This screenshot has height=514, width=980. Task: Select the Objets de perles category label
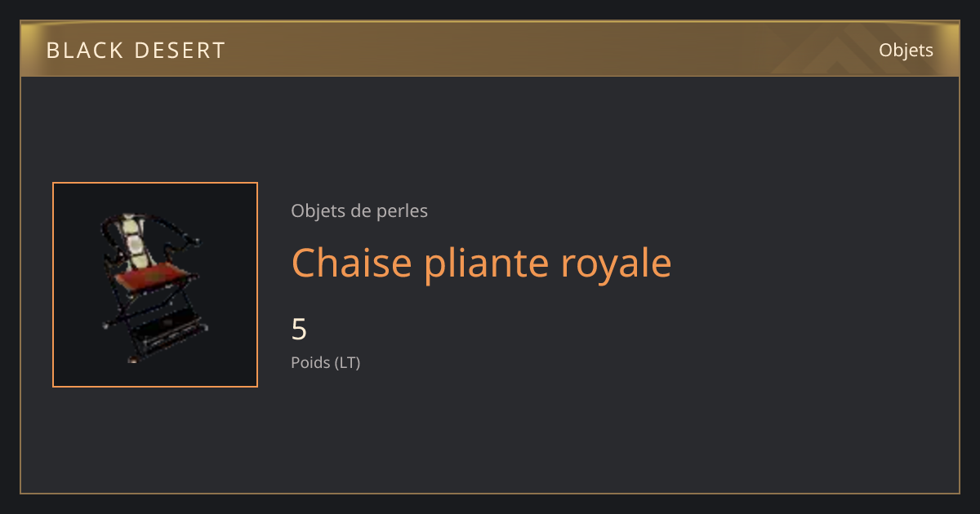point(359,211)
